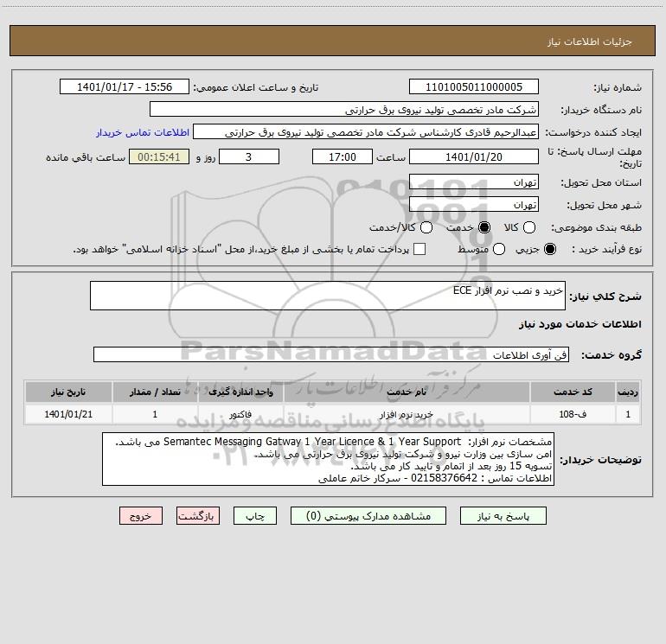Click the چاپ print button
The image size is (666, 644).
(255, 516)
